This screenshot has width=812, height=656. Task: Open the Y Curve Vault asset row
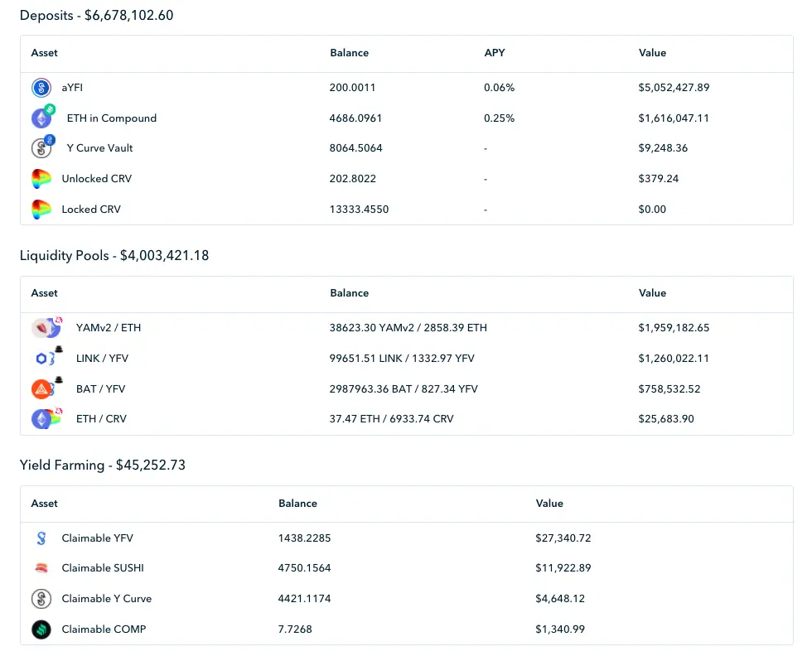coord(407,148)
